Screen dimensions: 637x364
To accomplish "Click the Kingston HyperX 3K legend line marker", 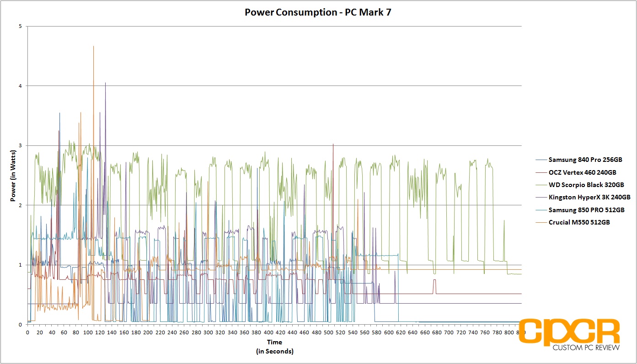I will click(x=541, y=197).
